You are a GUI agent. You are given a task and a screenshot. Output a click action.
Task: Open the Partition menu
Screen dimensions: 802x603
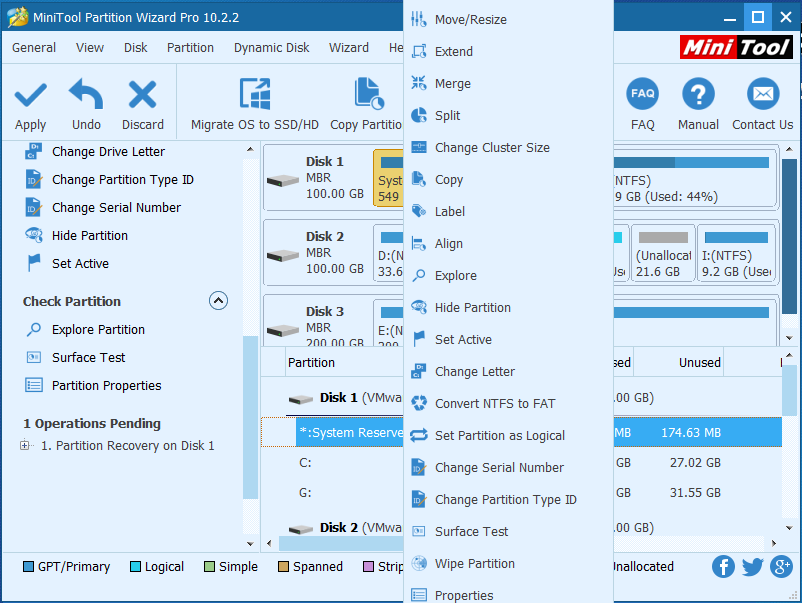(x=190, y=48)
